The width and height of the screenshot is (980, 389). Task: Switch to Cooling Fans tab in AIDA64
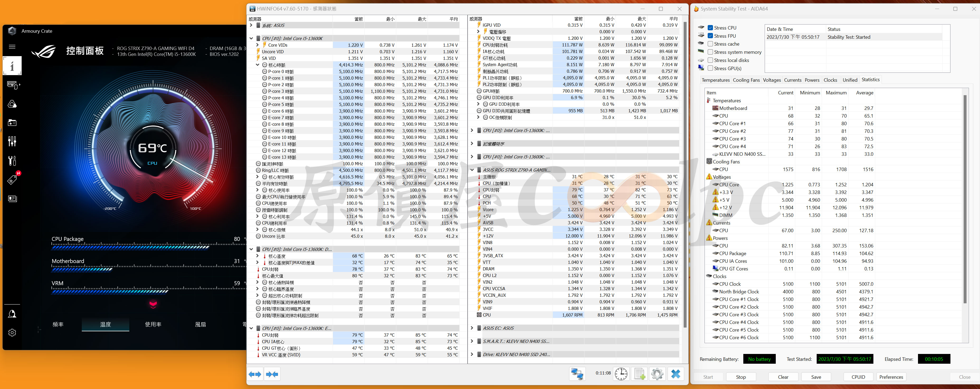click(x=746, y=80)
